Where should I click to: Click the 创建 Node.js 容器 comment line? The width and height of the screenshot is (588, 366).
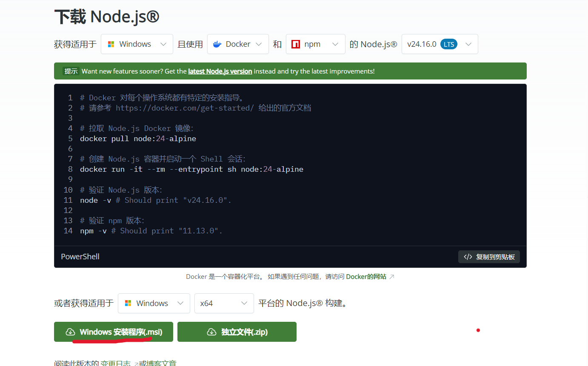pos(163,159)
